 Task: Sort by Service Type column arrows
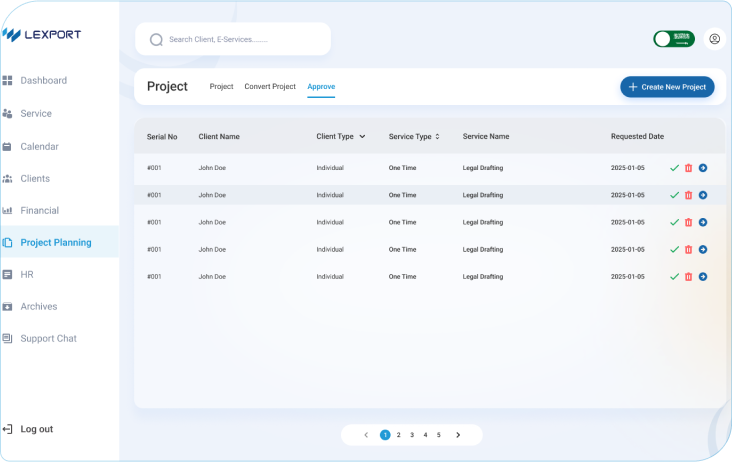click(x=437, y=136)
